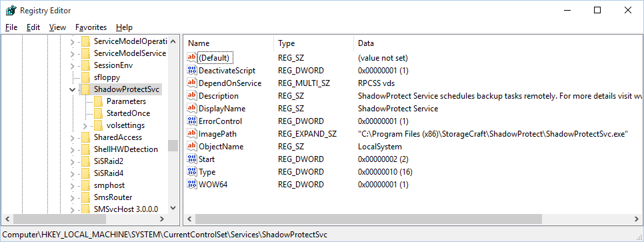Collapse the ShadowProtectSvc key
The width and height of the screenshot is (644, 242).
[x=72, y=89]
